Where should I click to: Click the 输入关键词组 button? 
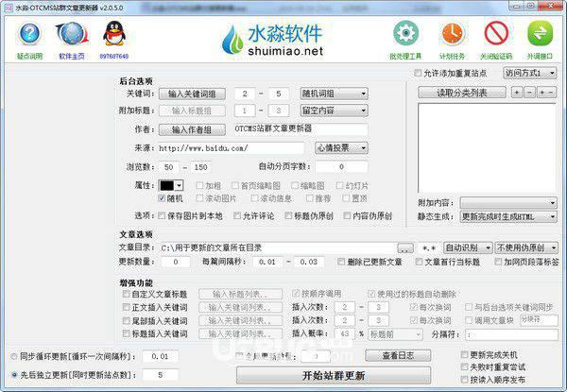point(192,94)
